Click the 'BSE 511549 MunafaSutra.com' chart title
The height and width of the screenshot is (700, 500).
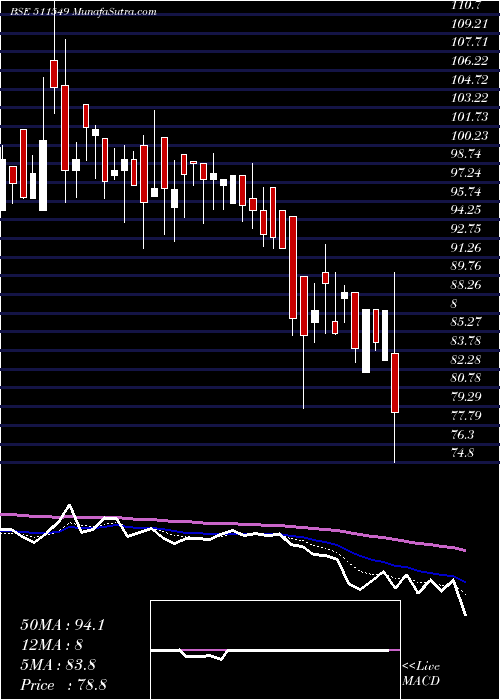click(x=83, y=12)
